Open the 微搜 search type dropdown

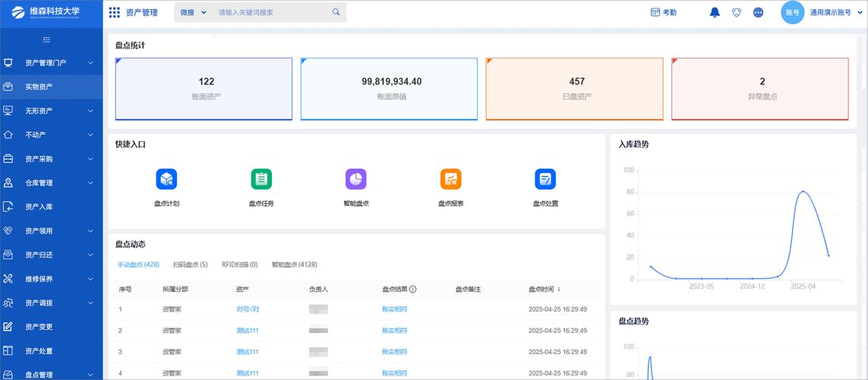[193, 12]
